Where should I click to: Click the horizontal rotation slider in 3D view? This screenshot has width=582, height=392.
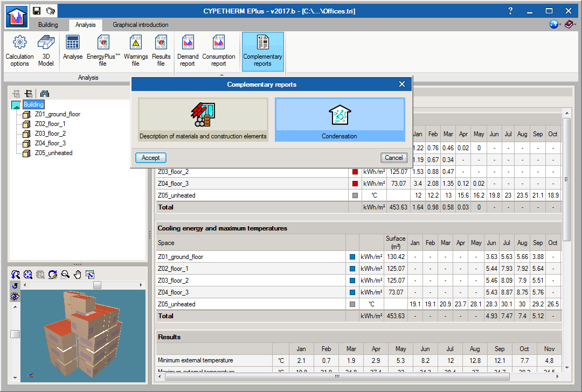[97, 285]
